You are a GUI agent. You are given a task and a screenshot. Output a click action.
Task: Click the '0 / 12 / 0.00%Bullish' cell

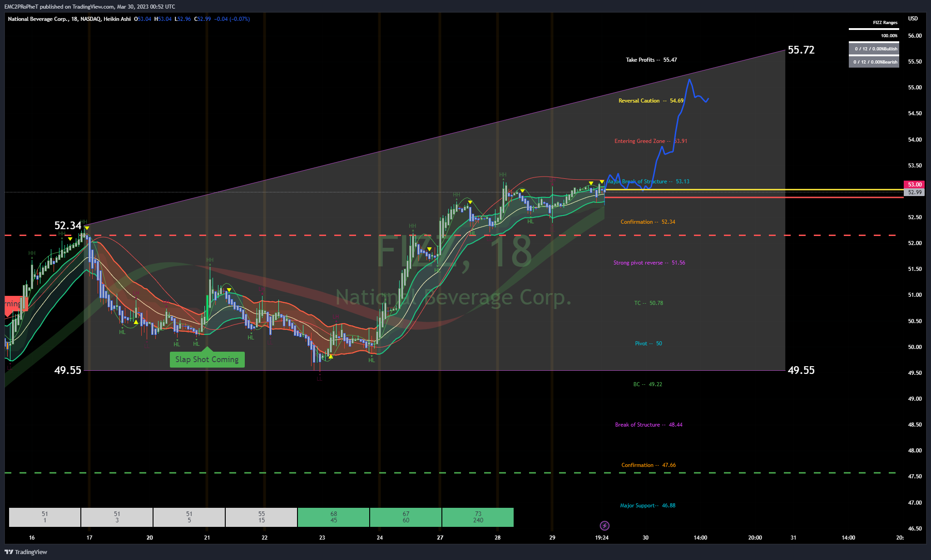pos(874,49)
